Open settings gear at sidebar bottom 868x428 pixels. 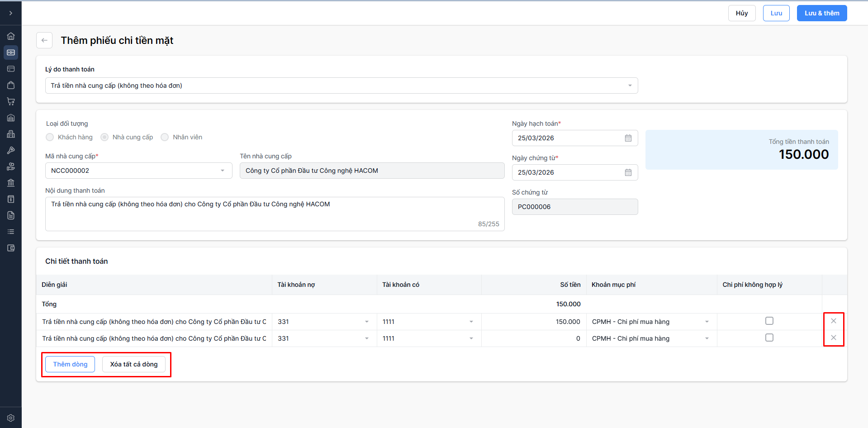11,418
